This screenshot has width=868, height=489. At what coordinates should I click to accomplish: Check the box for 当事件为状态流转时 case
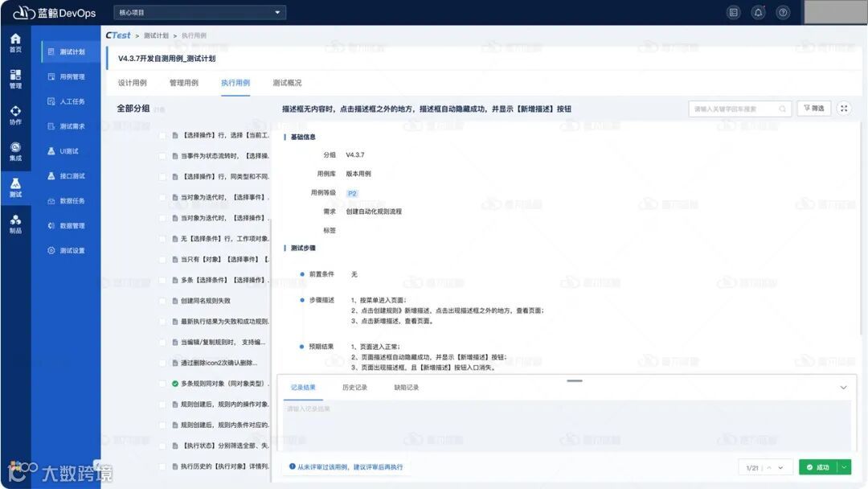[x=162, y=156]
